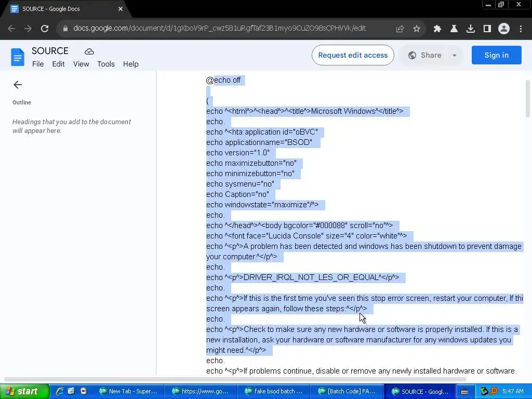This screenshot has width=532, height=399.
Task: Click the line 'echo maximizebutton="no"'
Action: (251, 163)
